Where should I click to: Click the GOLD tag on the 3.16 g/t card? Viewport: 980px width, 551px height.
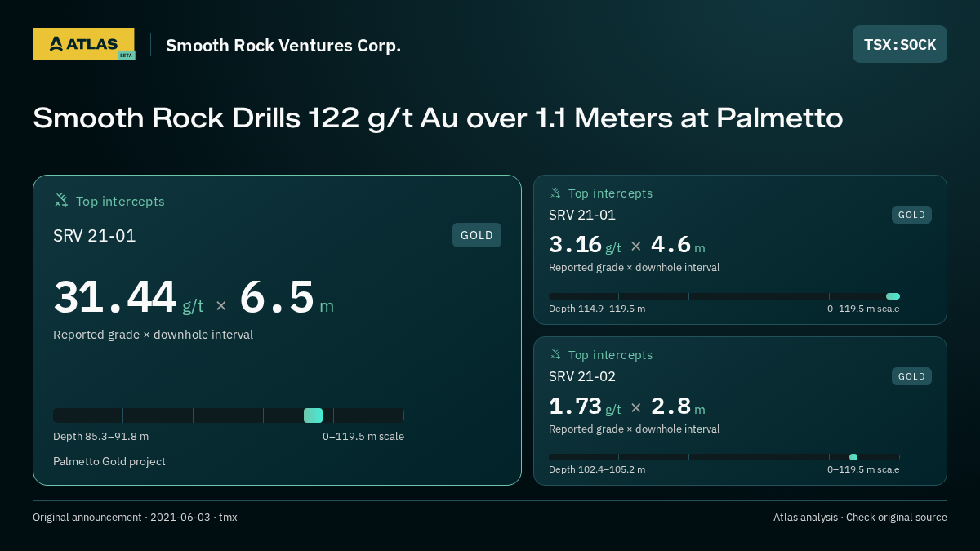coord(911,215)
